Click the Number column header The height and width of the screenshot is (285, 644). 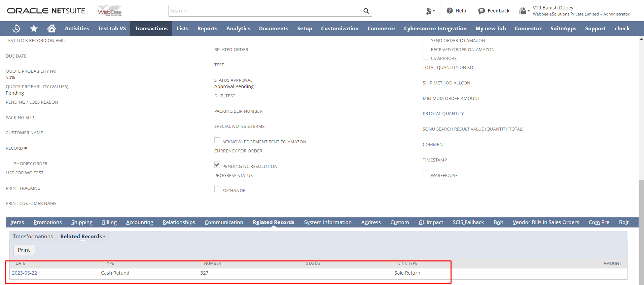(212, 263)
